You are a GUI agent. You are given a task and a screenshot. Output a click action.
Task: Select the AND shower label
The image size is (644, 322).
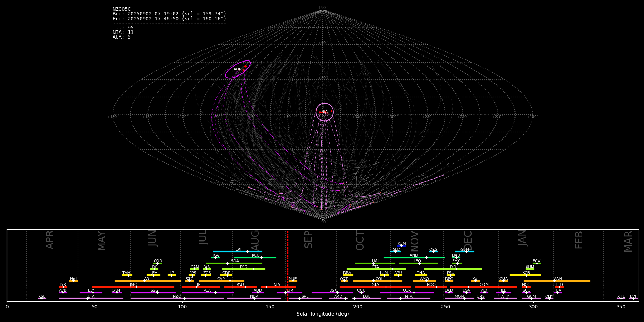pos(414,255)
